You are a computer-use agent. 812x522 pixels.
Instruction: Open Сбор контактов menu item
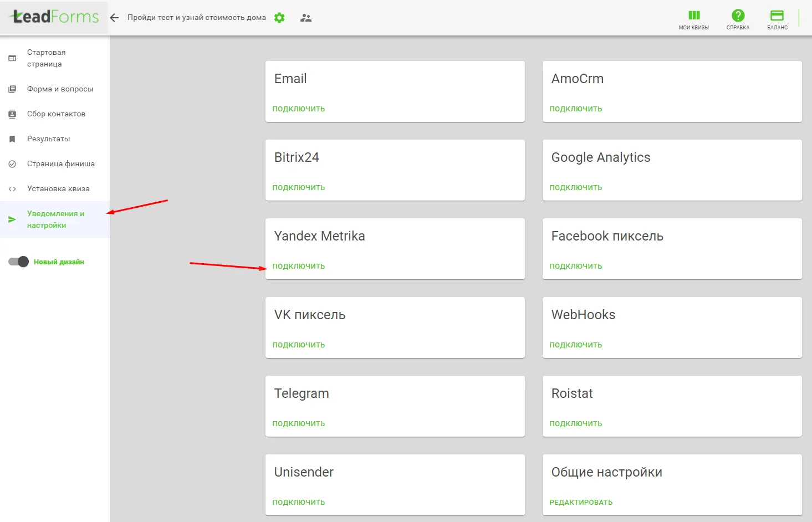pos(55,114)
